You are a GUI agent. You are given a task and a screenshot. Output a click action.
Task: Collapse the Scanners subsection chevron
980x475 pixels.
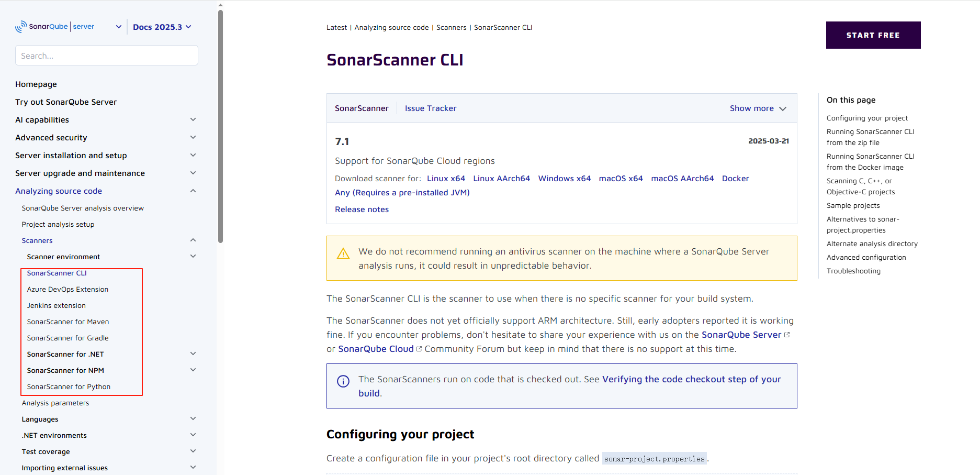pyautogui.click(x=193, y=240)
